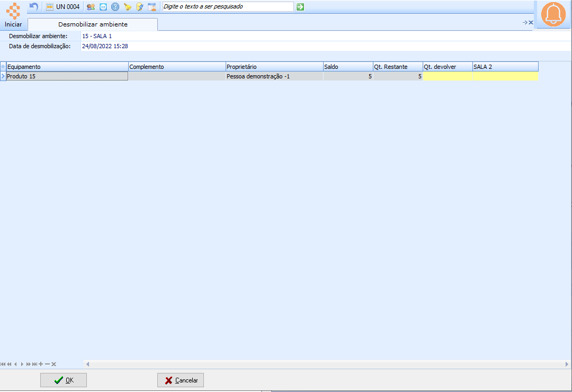Click the Complemento column header

pos(177,67)
